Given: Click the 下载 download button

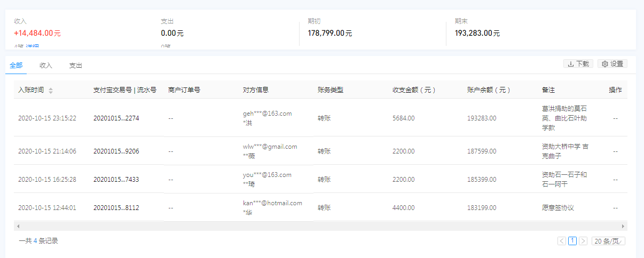Looking at the screenshot, I should click(578, 64).
